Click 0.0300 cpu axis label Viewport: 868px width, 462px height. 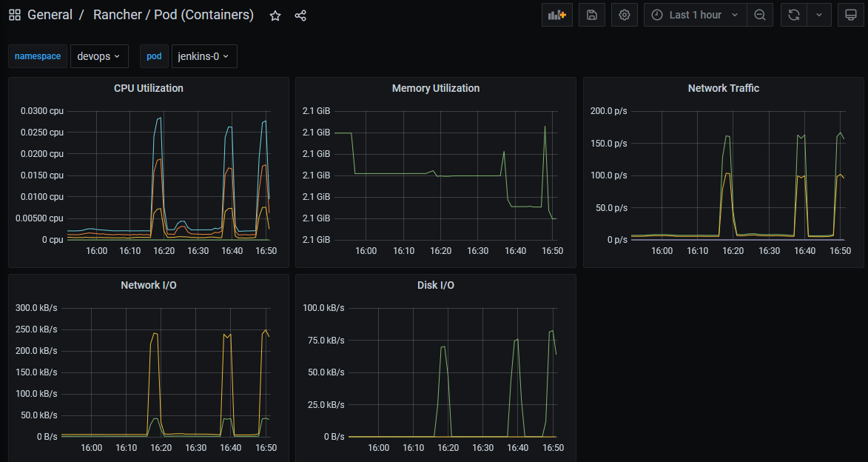(x=42, y=111)
